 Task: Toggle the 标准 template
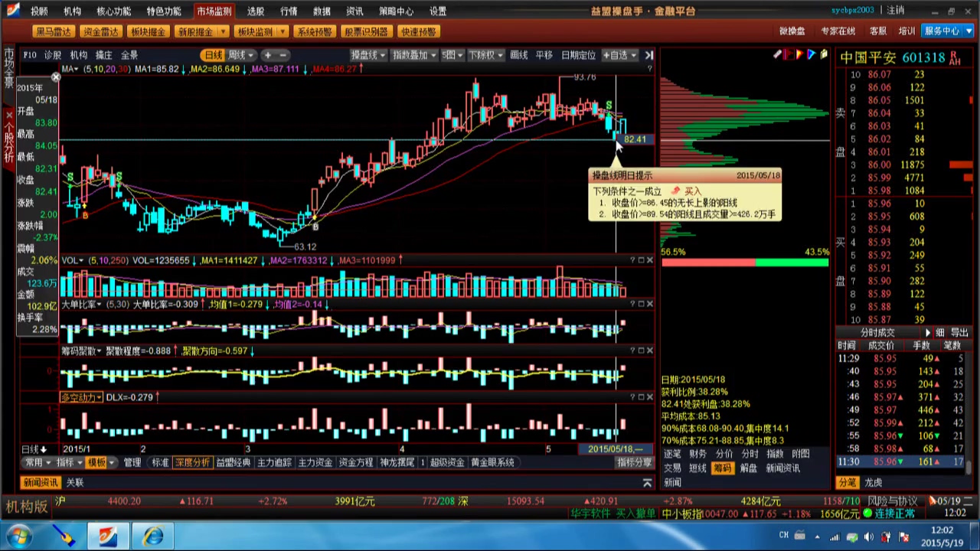(x=159, y=462)
